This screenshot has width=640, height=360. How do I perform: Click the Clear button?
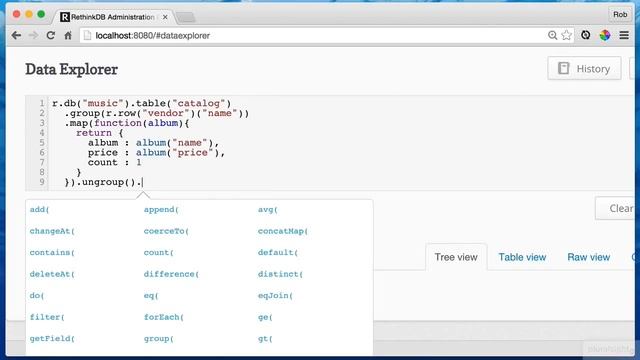click(616, 208)
